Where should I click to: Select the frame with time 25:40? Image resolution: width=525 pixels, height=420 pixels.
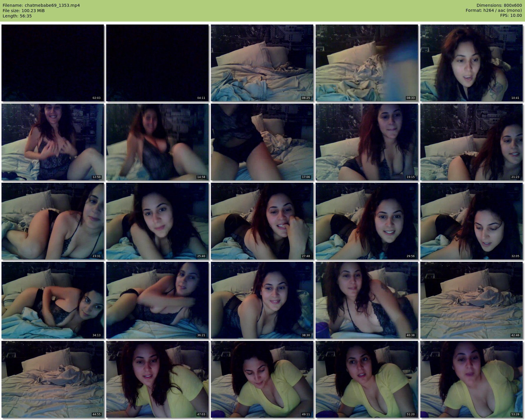[157, 221]
